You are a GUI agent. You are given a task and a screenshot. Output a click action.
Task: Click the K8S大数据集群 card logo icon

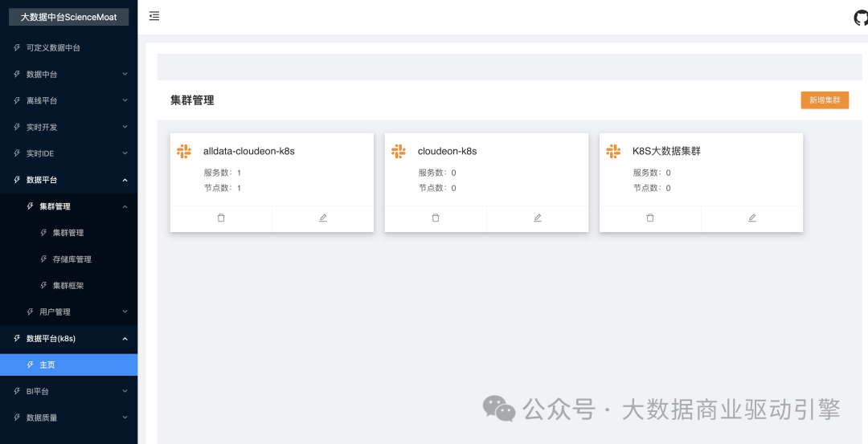pyautogui.click(x=613, y=151)
